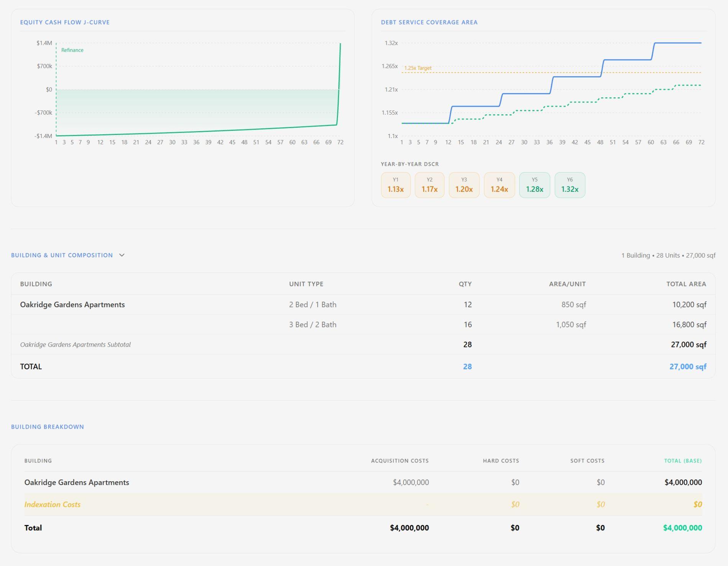Click the blue '27,000 sqf' total value

[x=688, y=367]
